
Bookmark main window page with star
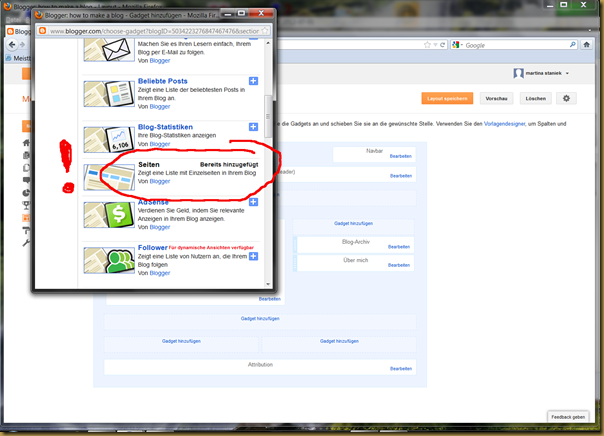point(427,45)
